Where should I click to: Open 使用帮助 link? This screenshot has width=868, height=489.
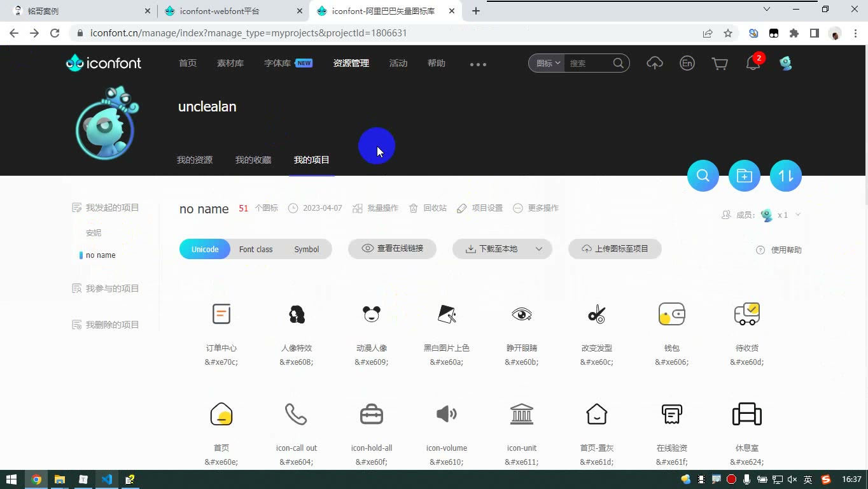pos(779,250)
